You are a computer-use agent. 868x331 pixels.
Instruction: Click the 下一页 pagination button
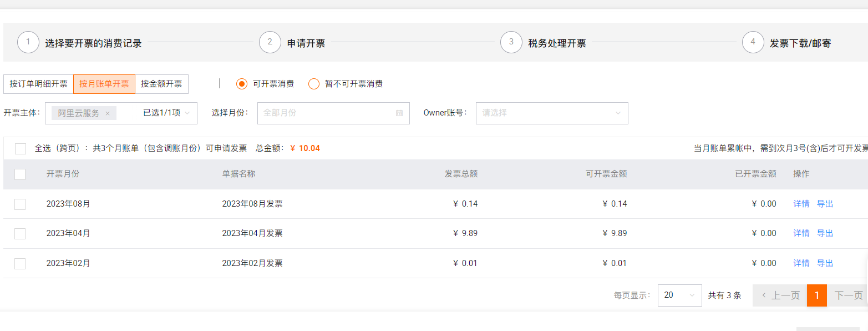coord(849,295)
